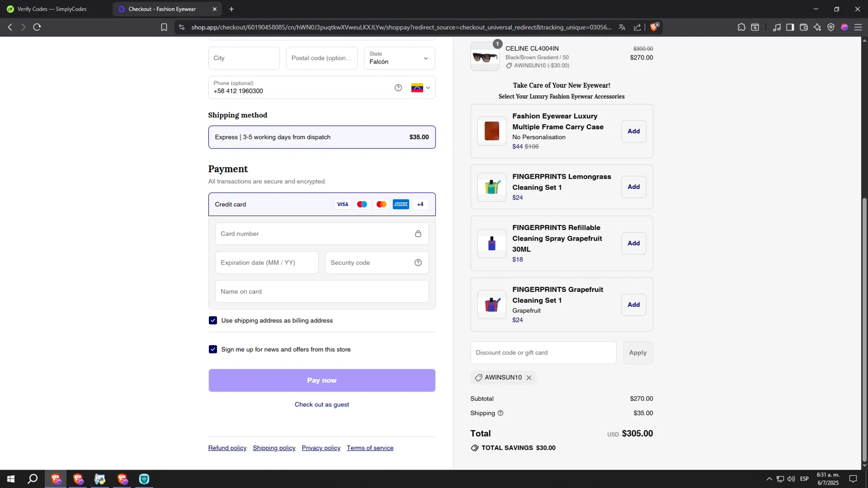The image size is (868, 488).
Task: Open phone number help question icon
Action: coord(398,88)
